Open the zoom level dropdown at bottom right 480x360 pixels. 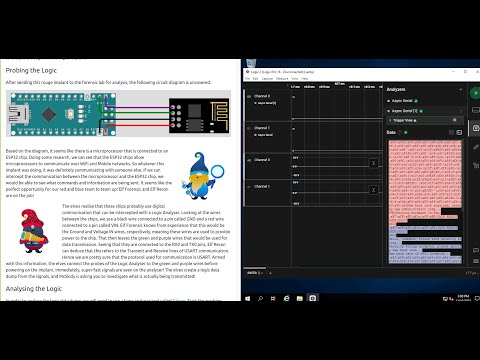click(x=471, y=273)
